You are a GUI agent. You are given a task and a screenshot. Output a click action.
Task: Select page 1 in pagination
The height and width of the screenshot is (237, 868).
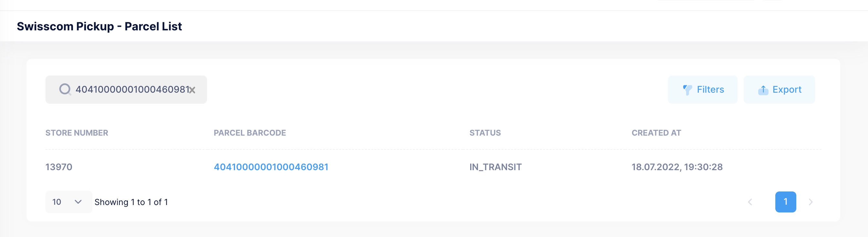click(x=785, y=202)
